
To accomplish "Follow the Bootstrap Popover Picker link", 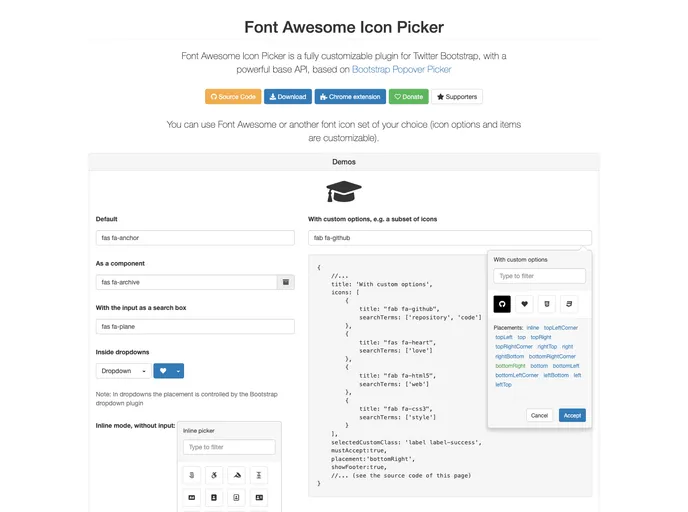I will pos(401,70).
